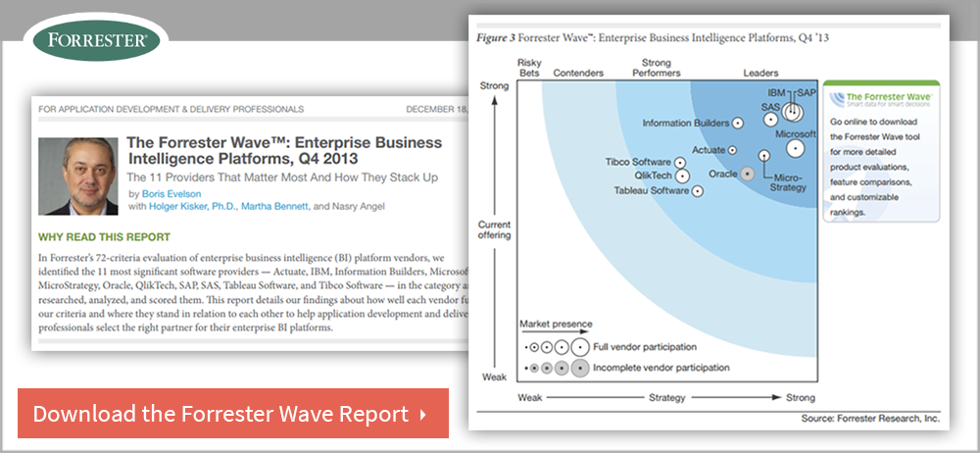Viewport: 980px width, 453px height.
Task: Open the Martha Bennett author link
Action: pos(275,206)
